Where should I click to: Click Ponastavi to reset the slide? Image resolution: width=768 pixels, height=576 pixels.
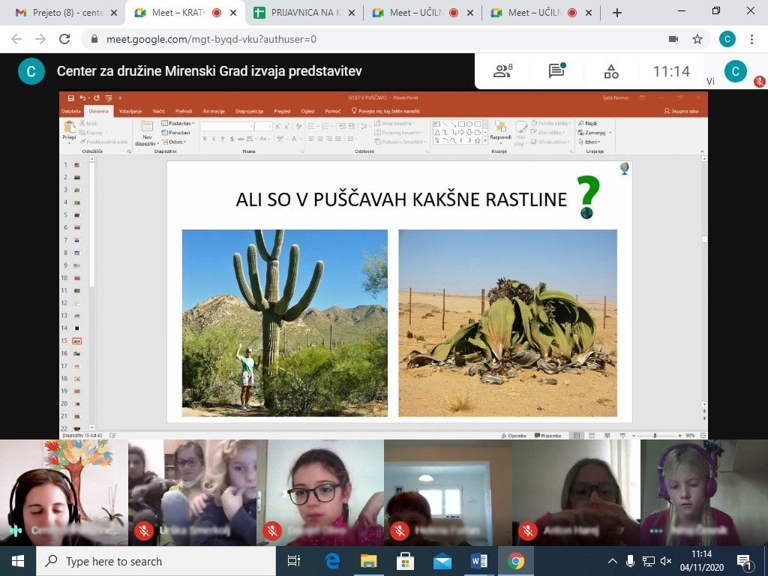click(x=176, y=133)
